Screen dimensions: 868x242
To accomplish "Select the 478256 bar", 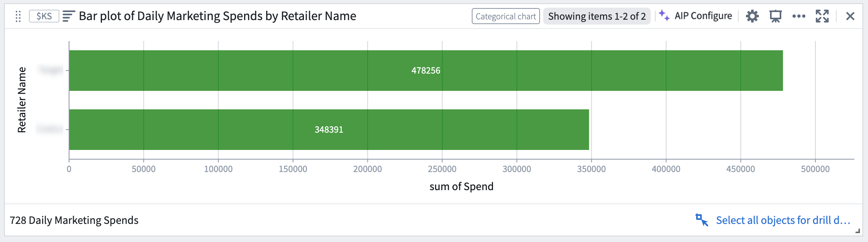I will [426, 70].
